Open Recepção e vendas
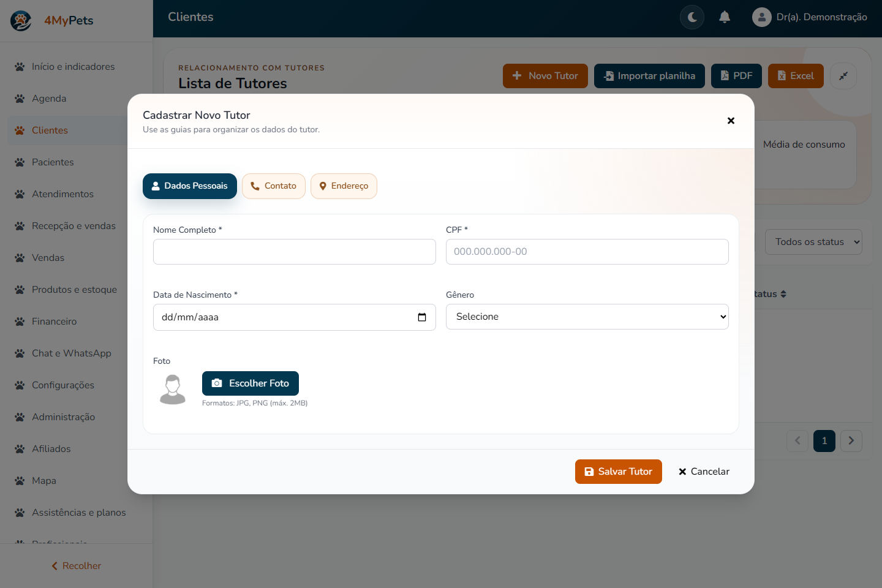Viewport: 882px width, 588px height. (76, 226)
